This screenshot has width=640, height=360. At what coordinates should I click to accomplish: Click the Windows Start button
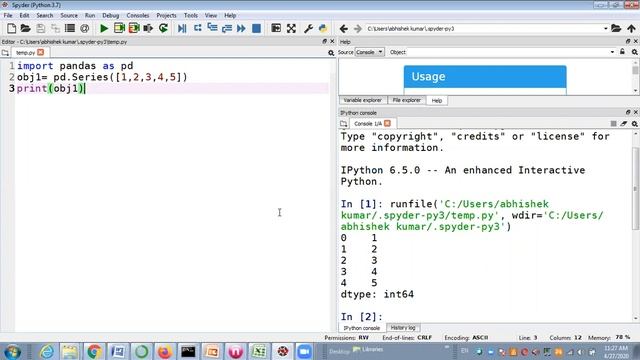[13, 351]
